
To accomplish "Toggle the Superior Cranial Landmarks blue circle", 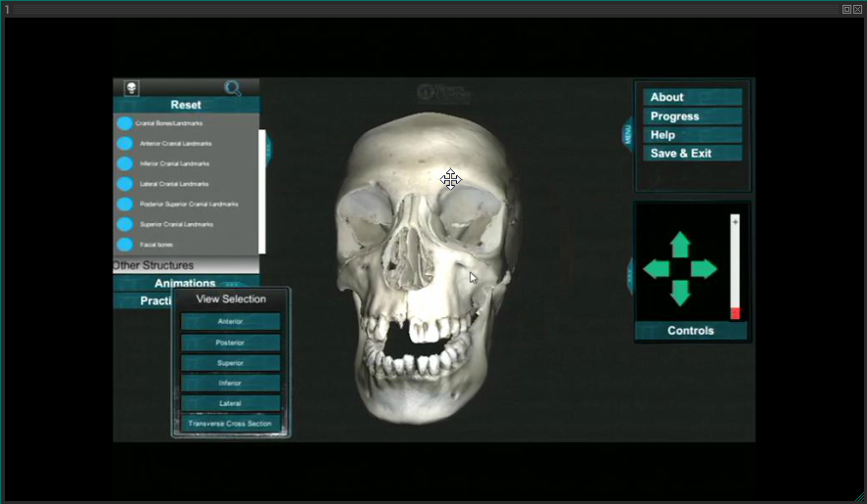I will 124,224.
